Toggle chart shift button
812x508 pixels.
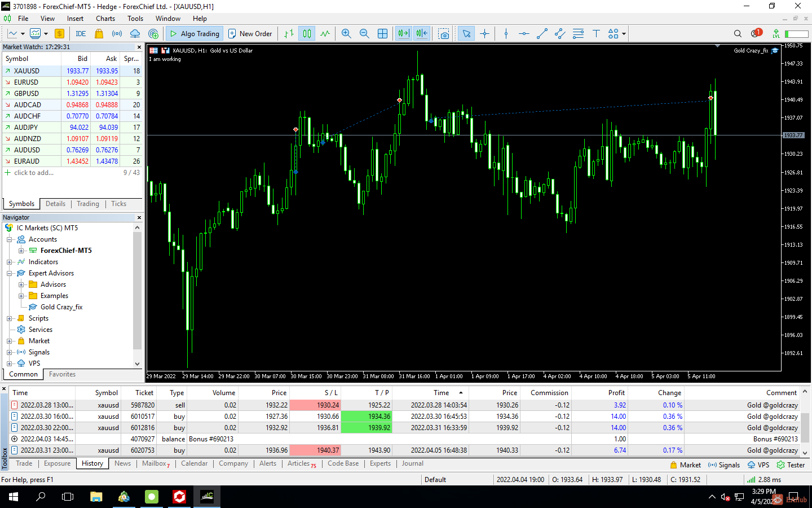(x=422, y=33)
